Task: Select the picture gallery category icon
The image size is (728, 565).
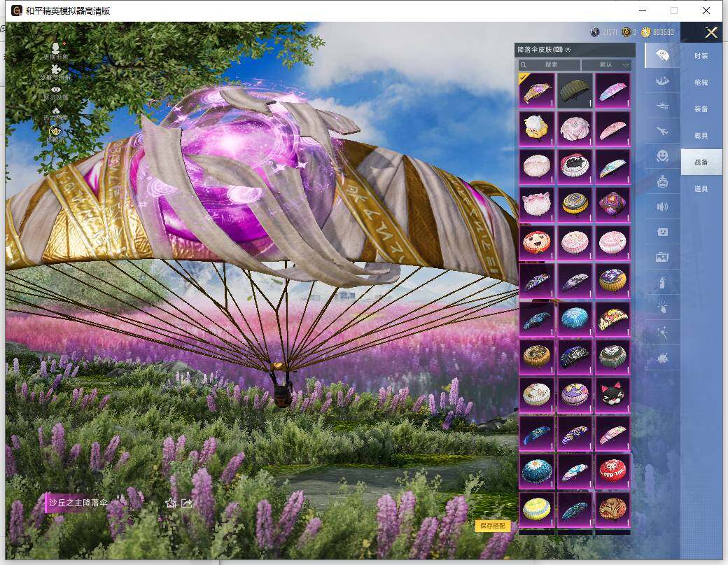Action: (662, 257)
